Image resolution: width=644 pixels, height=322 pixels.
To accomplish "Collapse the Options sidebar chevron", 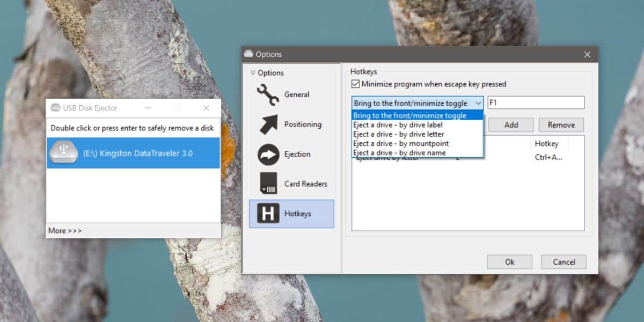I will coord(253,73).
